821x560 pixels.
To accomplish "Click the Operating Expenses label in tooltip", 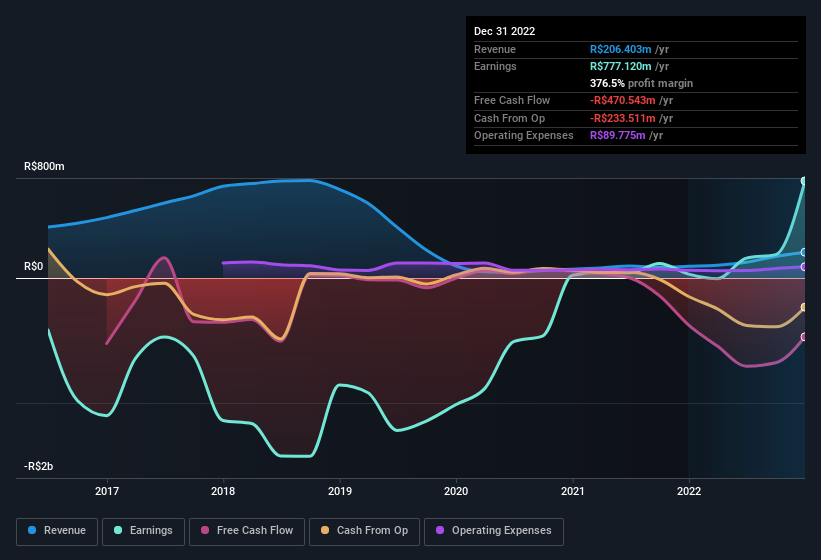I will tap(524, 135).
